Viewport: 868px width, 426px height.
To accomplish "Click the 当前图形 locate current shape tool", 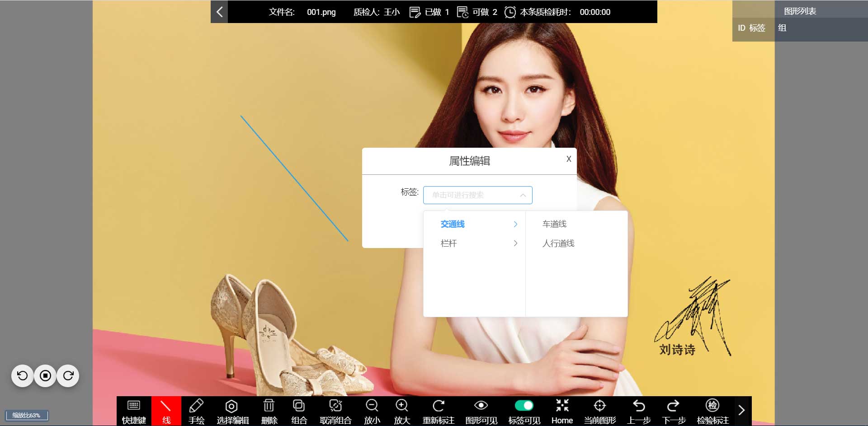I will pyautogui.click(x=600, y=412).
